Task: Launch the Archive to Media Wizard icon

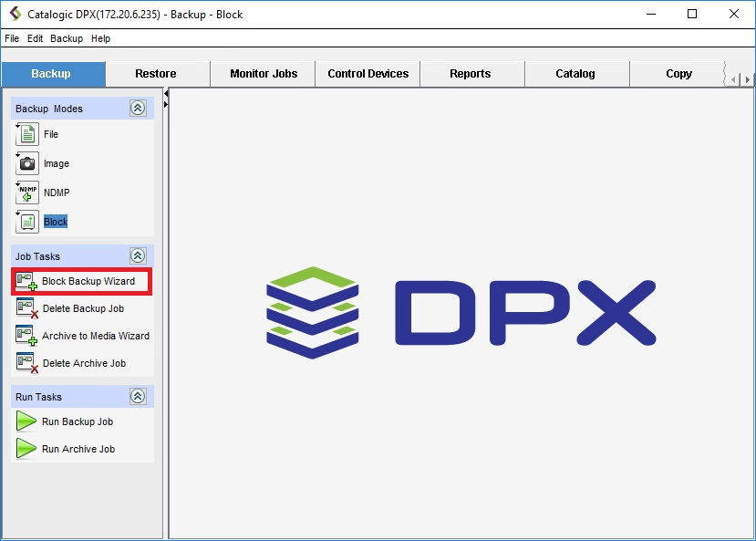Action: 26,336
